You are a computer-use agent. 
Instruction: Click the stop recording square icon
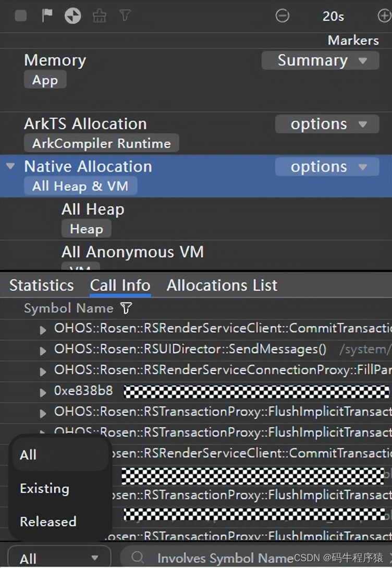pyautogui.click(x=21, y=16)
